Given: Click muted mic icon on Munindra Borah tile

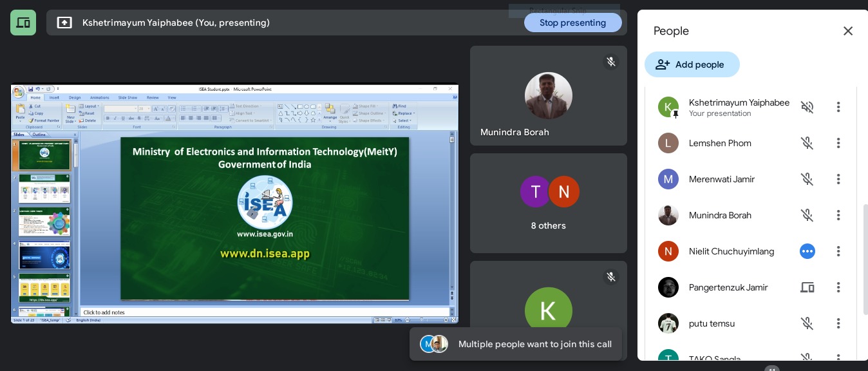Looking at the screenshot, I should (610, 62).
